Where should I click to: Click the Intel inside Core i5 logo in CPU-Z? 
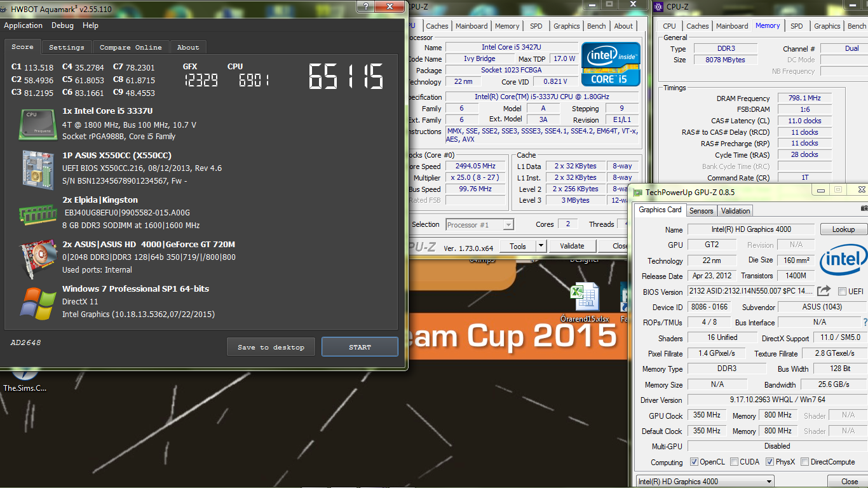(x=610, y=64)
